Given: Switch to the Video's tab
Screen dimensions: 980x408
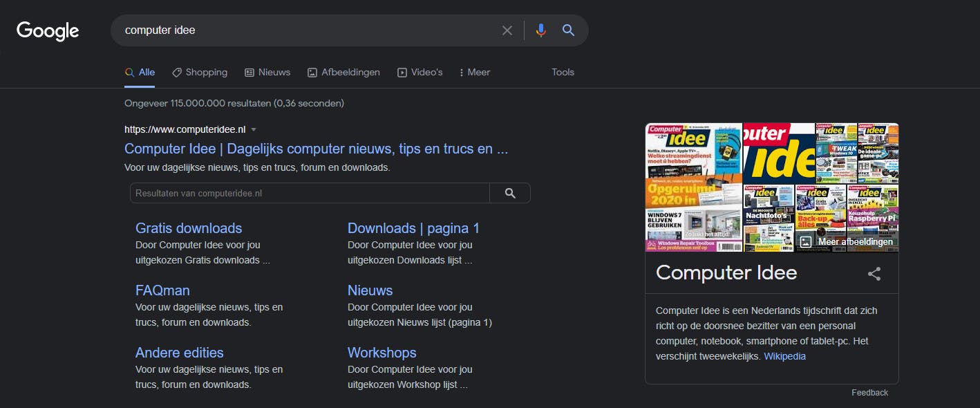Looking at the screenshot, I should [420, 72].
